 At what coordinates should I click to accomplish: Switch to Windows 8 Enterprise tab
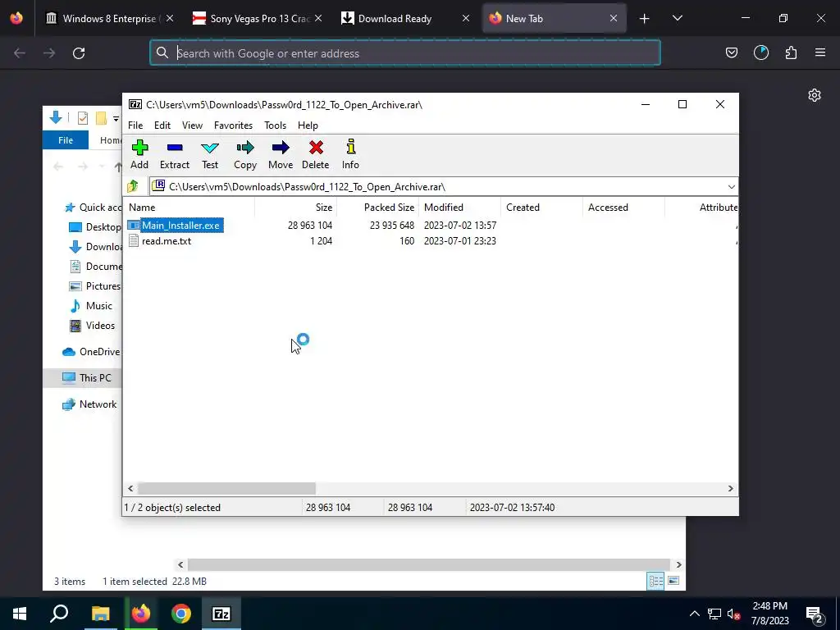(x=110, y=19)
